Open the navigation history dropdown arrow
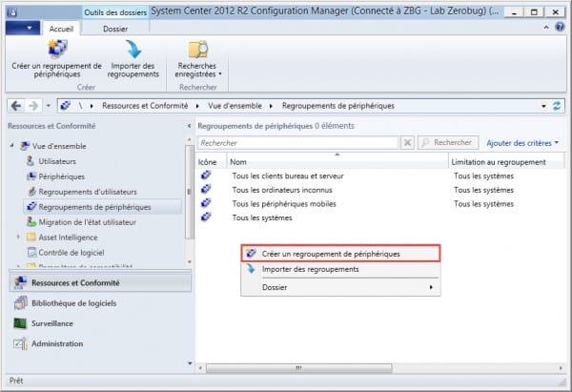 (x=49, y=106)
